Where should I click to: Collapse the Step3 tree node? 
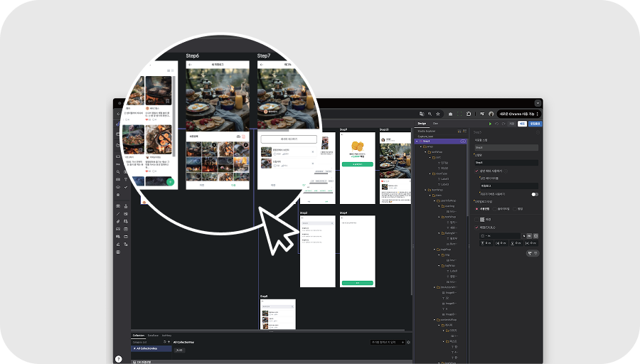(x=417, y=141)
